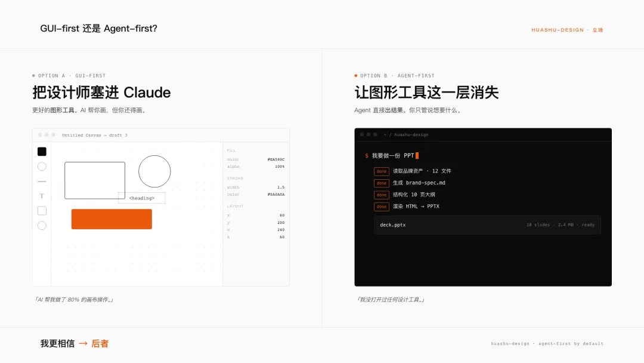Switch to OPTION B · AGENT-FIRST
Viewport: 644px width, 363px height.
pos(394,75)
